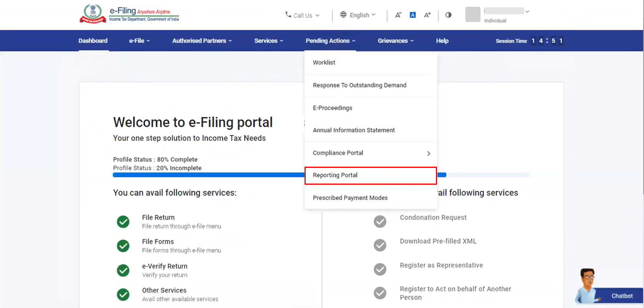Open the Call Us dropdown

click(302, 15)
